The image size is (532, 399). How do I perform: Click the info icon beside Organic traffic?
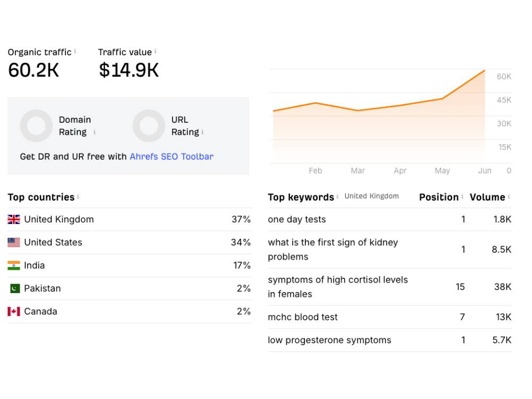click(x=75, y=52)
